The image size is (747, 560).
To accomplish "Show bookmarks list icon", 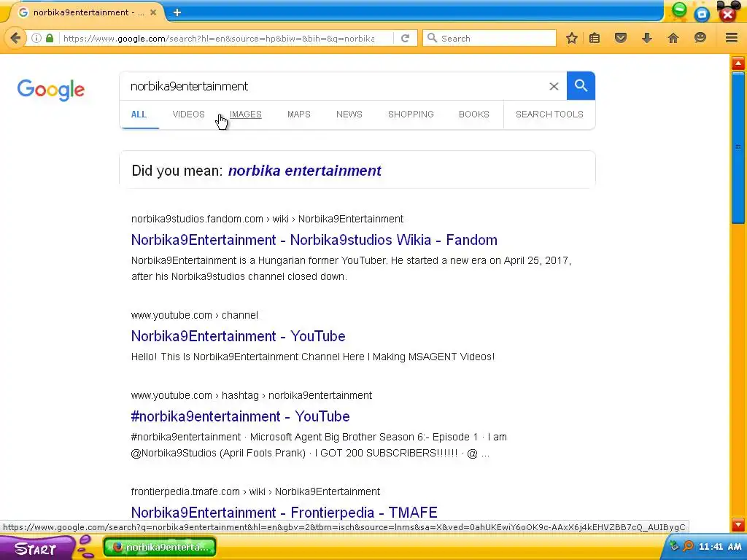I will [x=595, y=38].
